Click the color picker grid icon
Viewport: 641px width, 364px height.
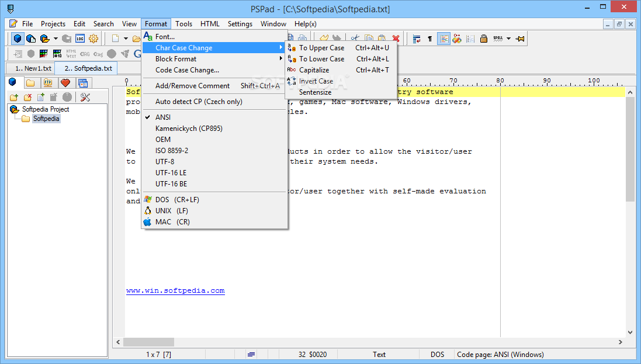44,54
